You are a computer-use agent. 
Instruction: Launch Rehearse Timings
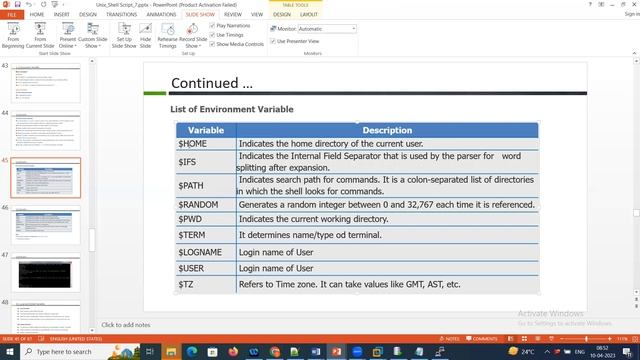167,36
